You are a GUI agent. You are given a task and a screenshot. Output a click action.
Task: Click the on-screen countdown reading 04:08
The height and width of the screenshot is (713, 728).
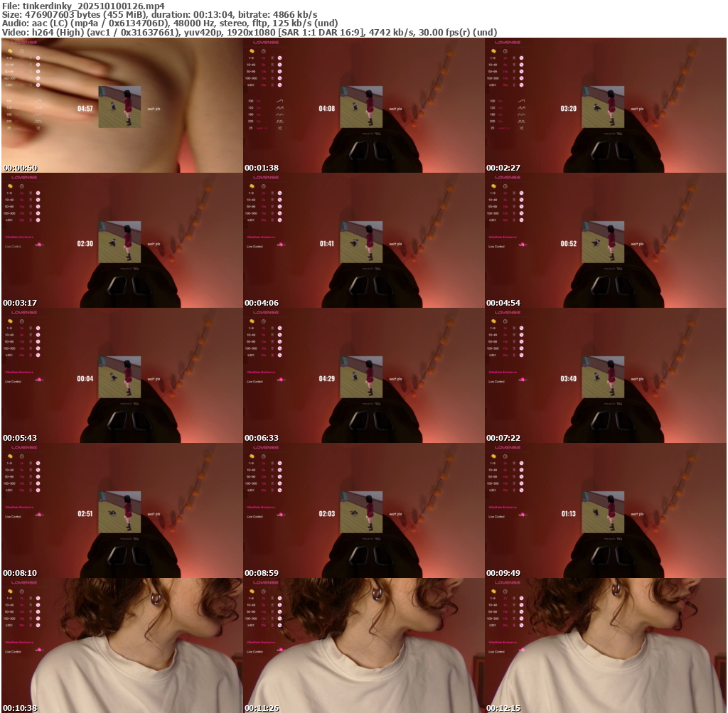point(327,109)
